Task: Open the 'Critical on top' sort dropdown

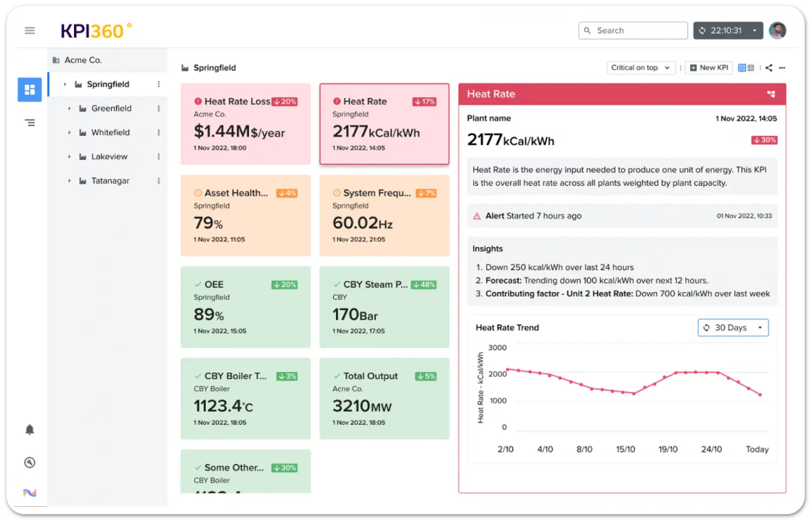Action: tap(639, 67)
